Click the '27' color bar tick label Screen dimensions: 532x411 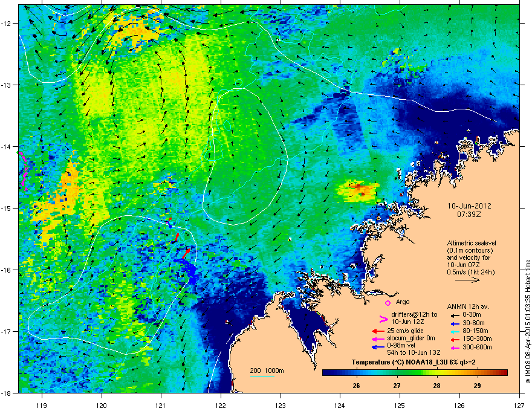click(397, 386)
